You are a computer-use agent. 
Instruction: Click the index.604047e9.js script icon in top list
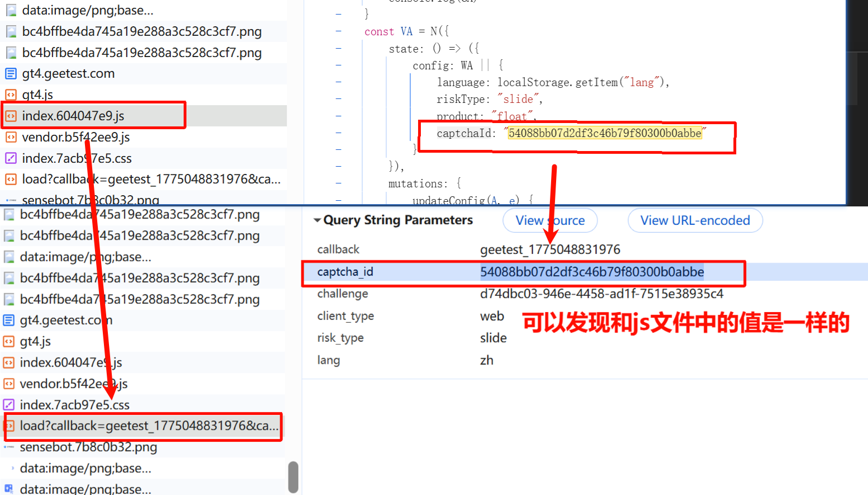[11, 116]
